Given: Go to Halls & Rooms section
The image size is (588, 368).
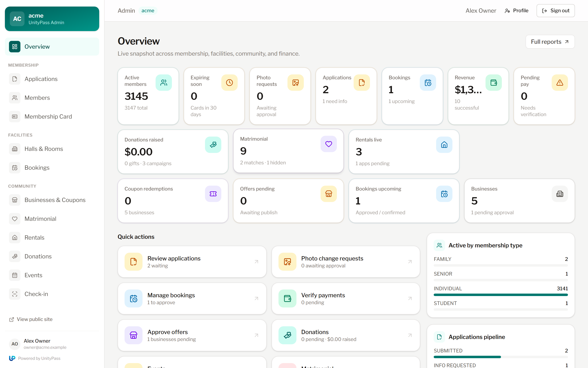Looking at the screenshot, I should pyautogui.click(x=52, y=149).
